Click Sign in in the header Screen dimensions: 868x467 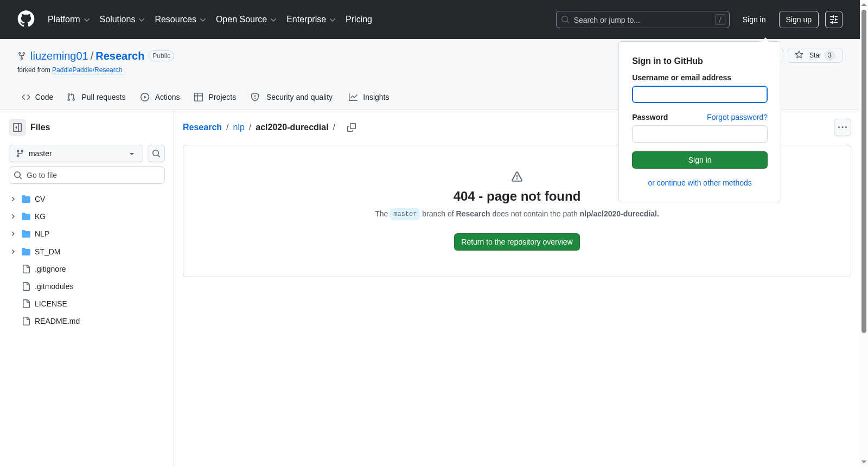pyautogui.click(x=754, y=20)
